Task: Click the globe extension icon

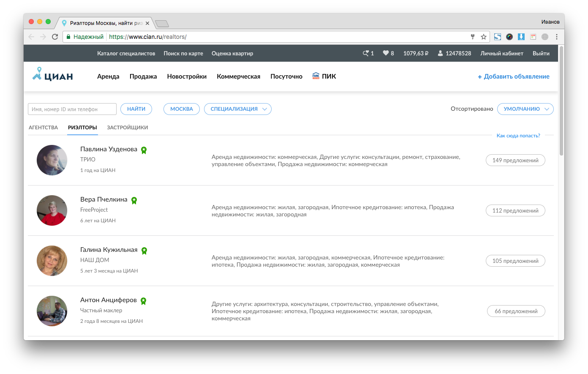Action: pyautogui.click(x=545, y=37)
